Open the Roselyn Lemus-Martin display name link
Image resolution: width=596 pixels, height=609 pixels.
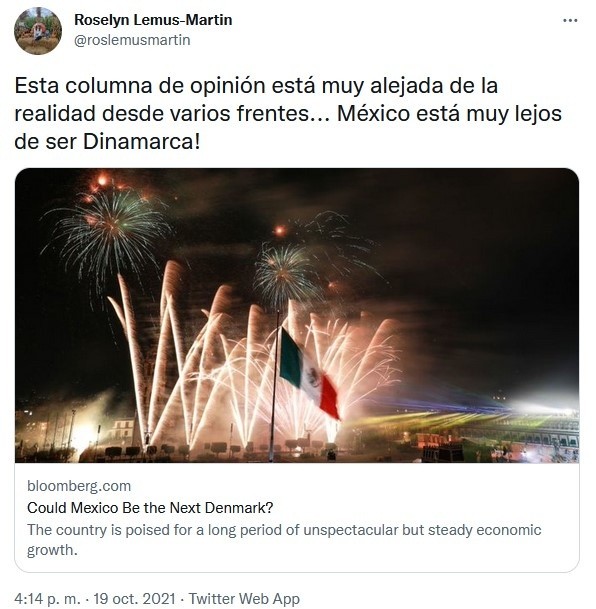153,20
